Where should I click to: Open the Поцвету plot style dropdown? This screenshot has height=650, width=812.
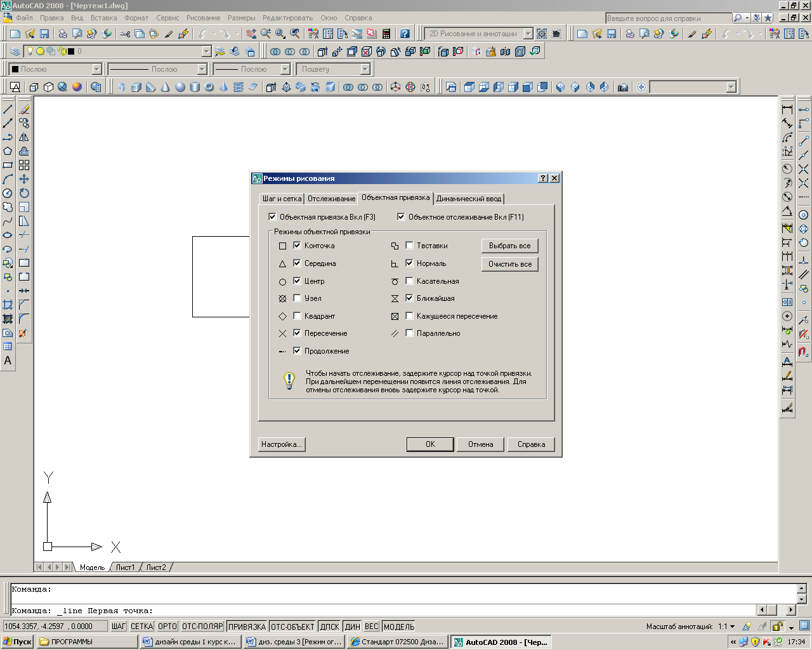coord(365,69)
